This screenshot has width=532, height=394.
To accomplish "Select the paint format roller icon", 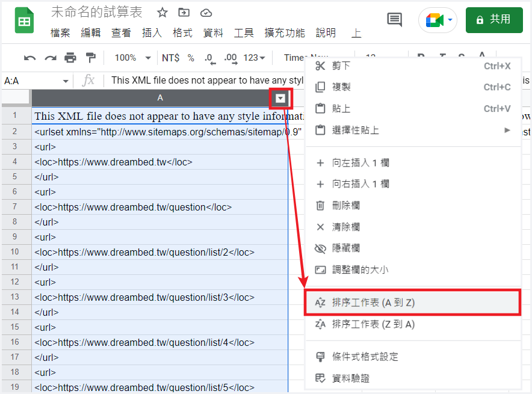I will pyautogui.click(x=91, y=58).
